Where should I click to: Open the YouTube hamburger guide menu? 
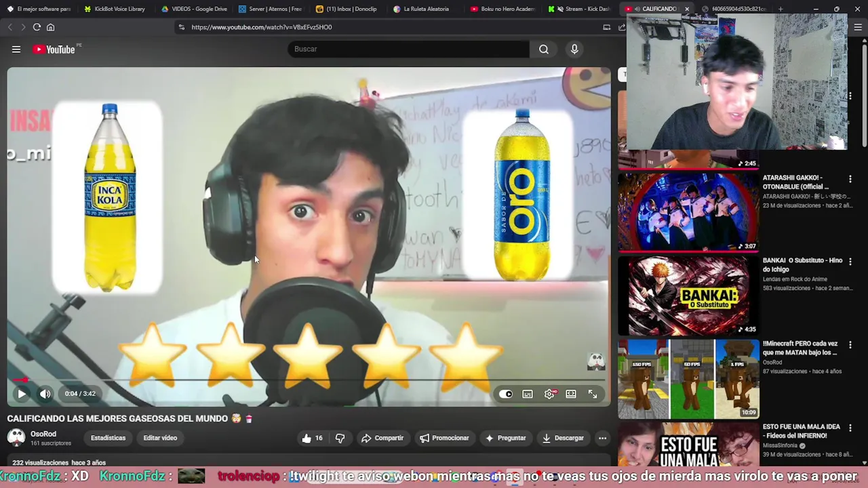tap(16, 49)
